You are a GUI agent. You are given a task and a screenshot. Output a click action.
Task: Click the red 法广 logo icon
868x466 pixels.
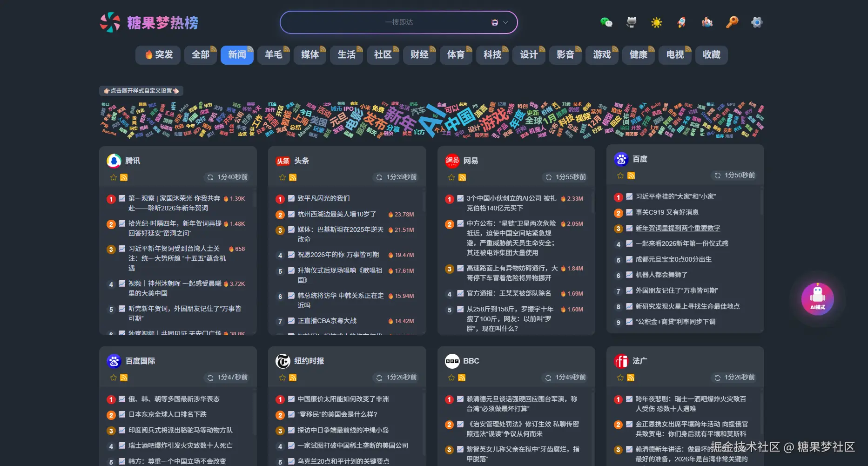621,361
